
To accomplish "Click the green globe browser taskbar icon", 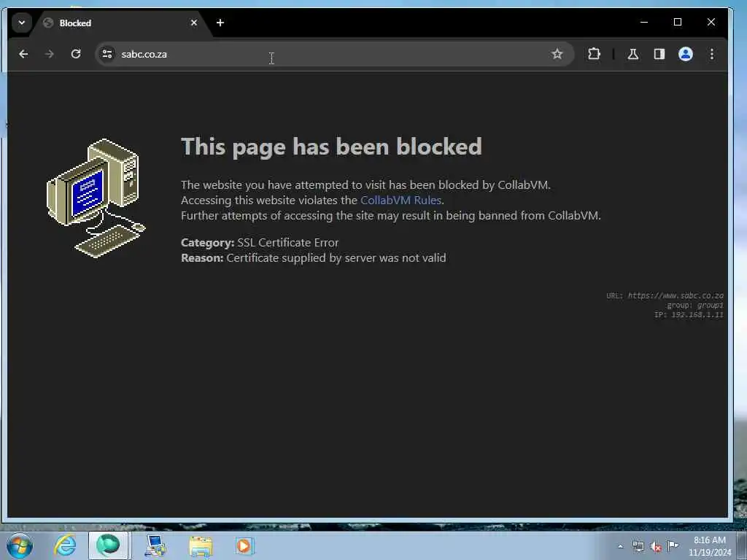I will [109, 545].
